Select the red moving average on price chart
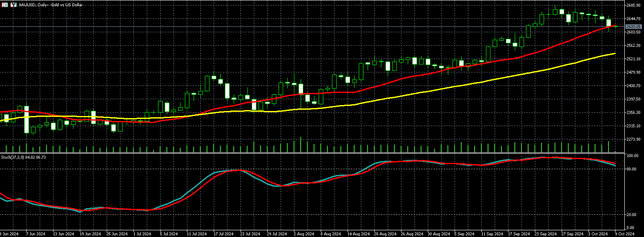 pyautogui.click(x=418, y=76)
